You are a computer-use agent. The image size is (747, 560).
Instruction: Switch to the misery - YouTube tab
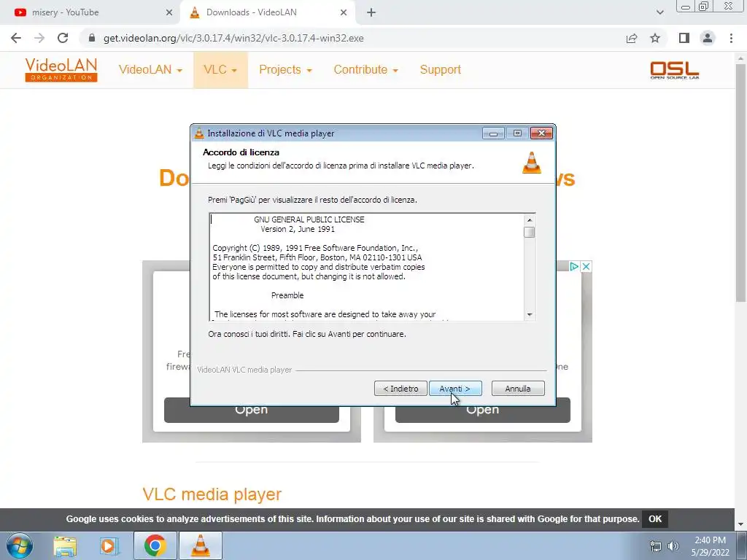coord(90,13)
